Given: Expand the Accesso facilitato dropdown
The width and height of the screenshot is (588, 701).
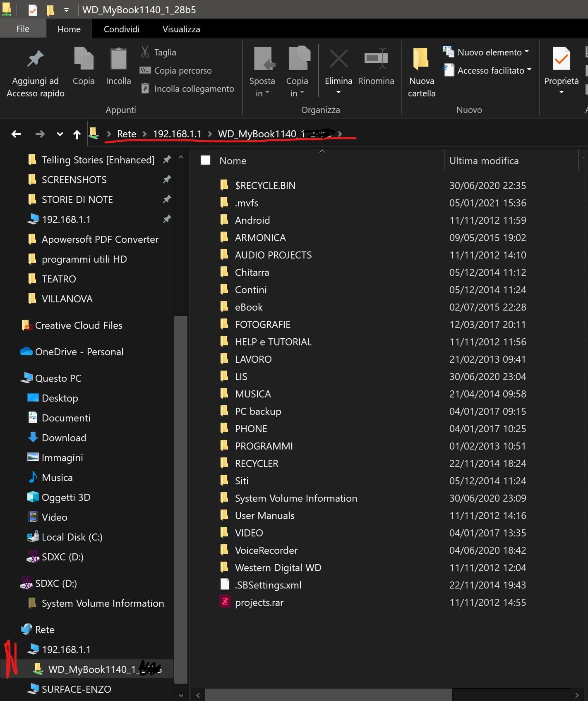Looking at the screenshot, I should click(529, 70).
